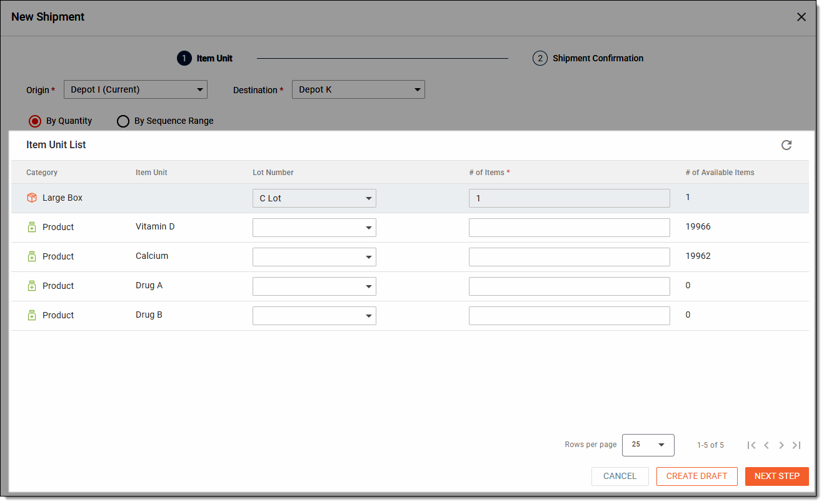This screenshot has width=824, height=504.
Task: Click the product icon in Drug A row
Action: pyautogui.click(x=32, y=286)
